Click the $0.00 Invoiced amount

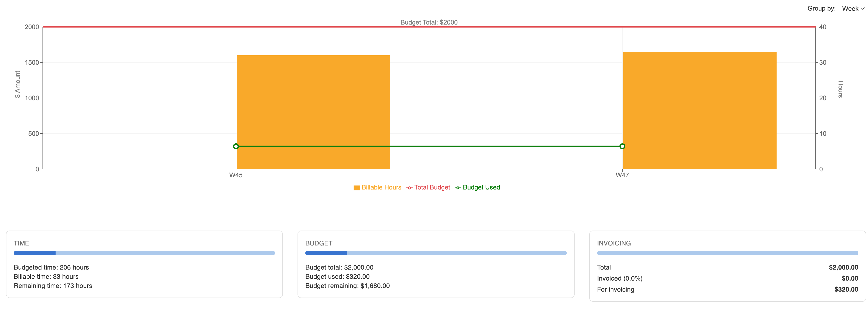pyautogui.click(x=850, y=278)
